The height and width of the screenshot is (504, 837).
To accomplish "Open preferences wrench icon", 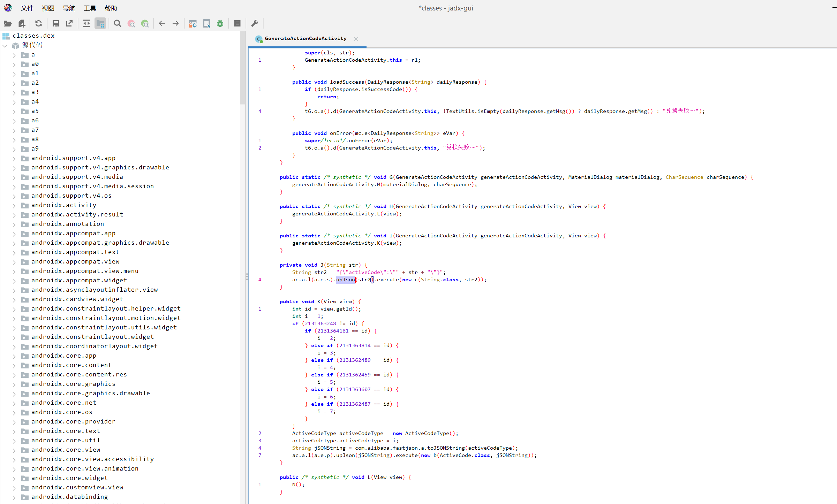I will click(x=255, y=24).
